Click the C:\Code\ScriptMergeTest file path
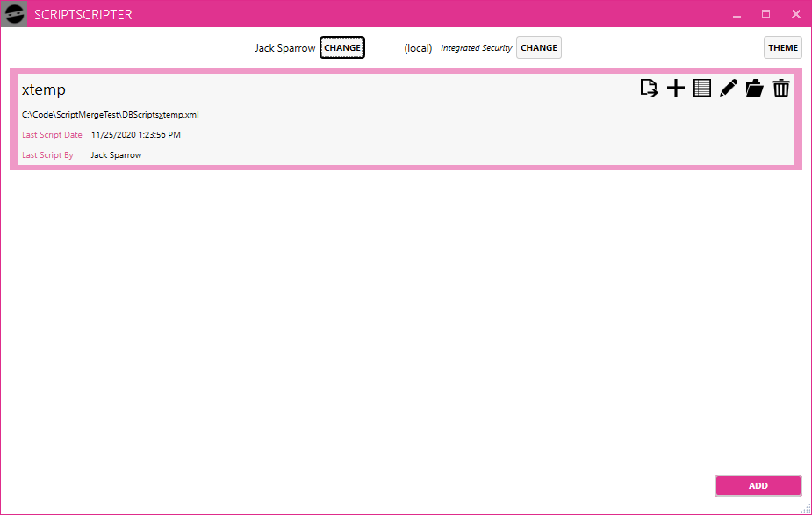This screenshot has width=812, height=515. 111,115
